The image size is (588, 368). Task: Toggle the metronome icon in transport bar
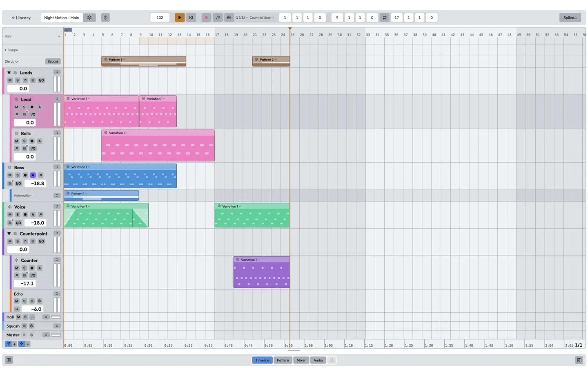pyautogui.click(x=218, y=18)
